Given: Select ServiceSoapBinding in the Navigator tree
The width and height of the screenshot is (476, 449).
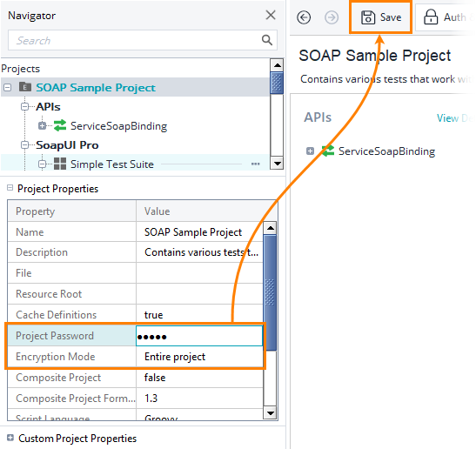Looking at the screenshot, I should tap(118, 126).
